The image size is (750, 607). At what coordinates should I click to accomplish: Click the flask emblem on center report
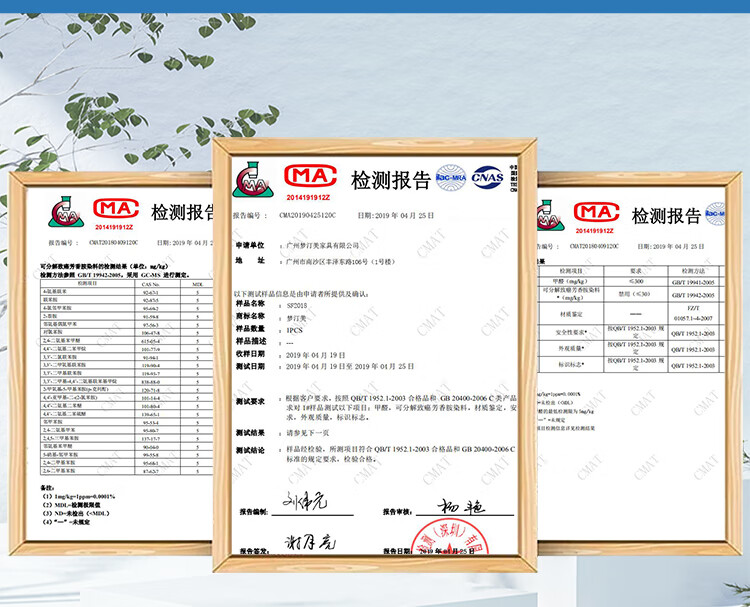[x=252, y=178]
